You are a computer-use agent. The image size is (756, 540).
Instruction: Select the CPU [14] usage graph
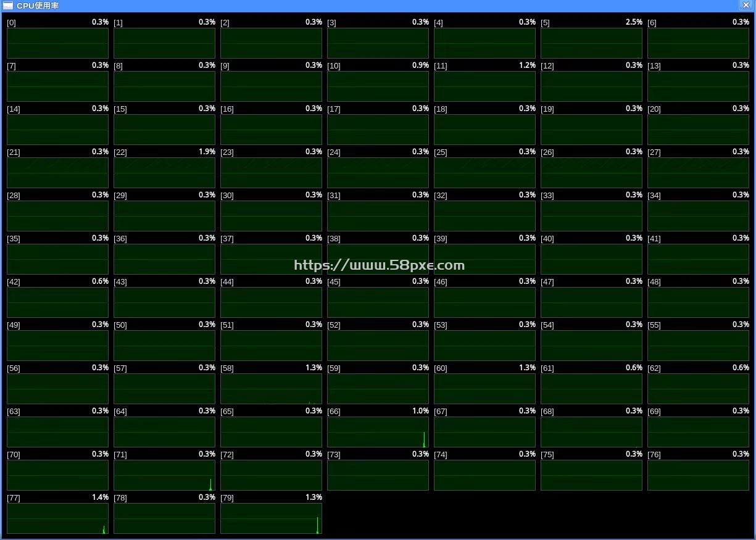click(57, 130)
